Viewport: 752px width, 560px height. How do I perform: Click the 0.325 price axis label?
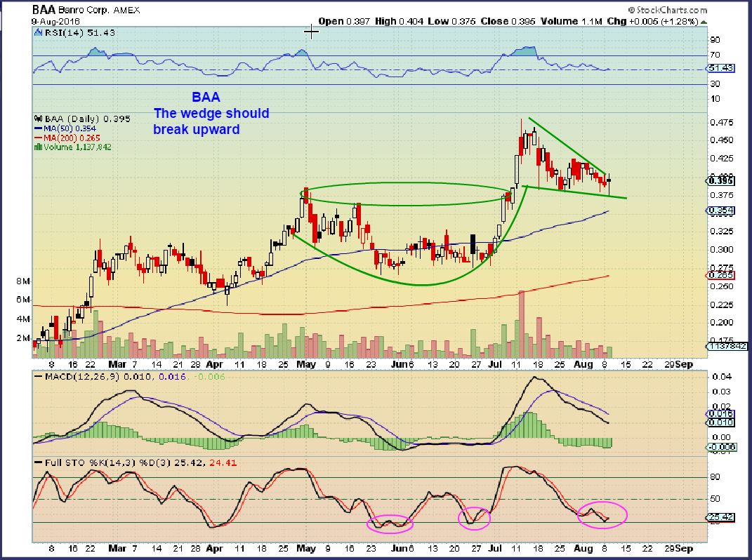click(x=722, y=231)
